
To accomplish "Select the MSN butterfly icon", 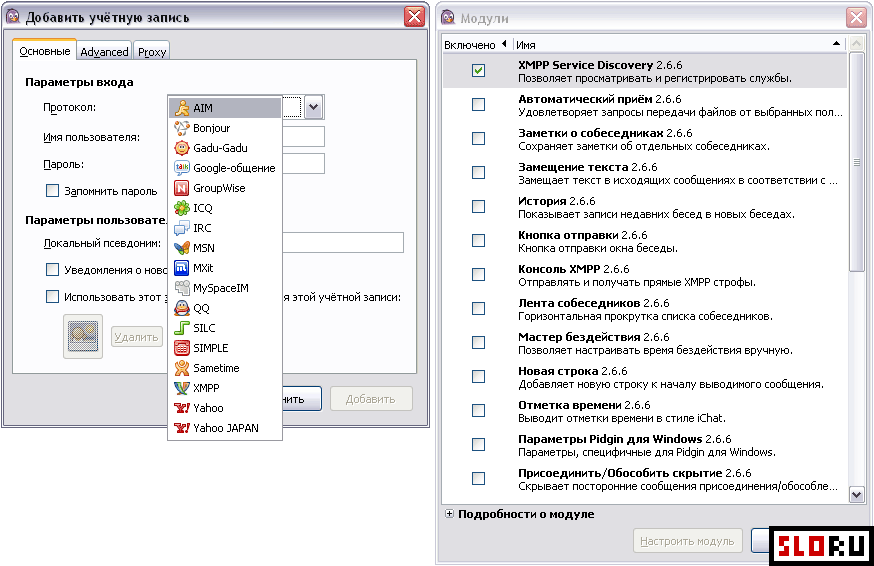I will (x=182, y=248).
